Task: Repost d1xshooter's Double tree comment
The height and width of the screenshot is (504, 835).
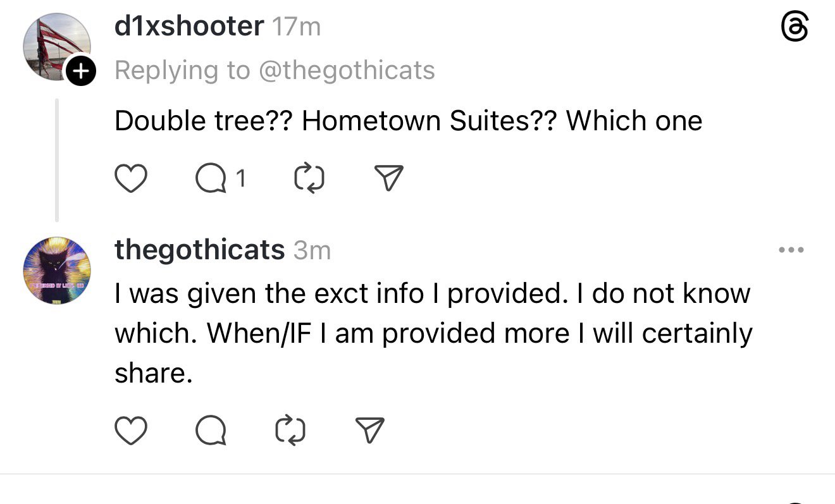Action: click(x=309, y=179)
